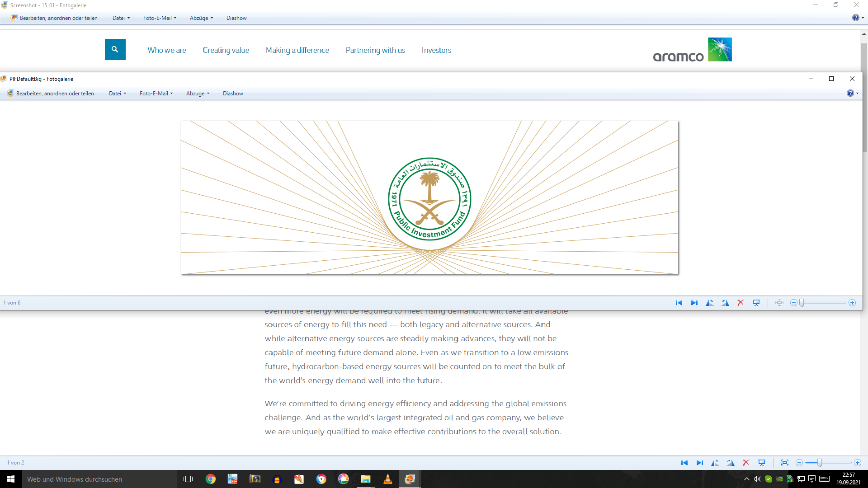Click zoom in plus in PIFDefaultBig window
Image resolution: width=868 pixels, height=488 pixels.
(852, 303)
